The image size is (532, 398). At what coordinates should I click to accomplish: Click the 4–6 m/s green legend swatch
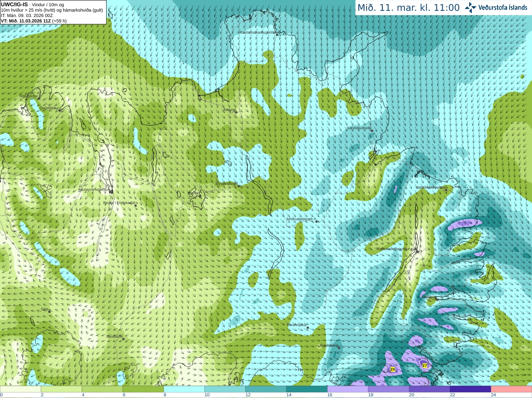(102, 389)
